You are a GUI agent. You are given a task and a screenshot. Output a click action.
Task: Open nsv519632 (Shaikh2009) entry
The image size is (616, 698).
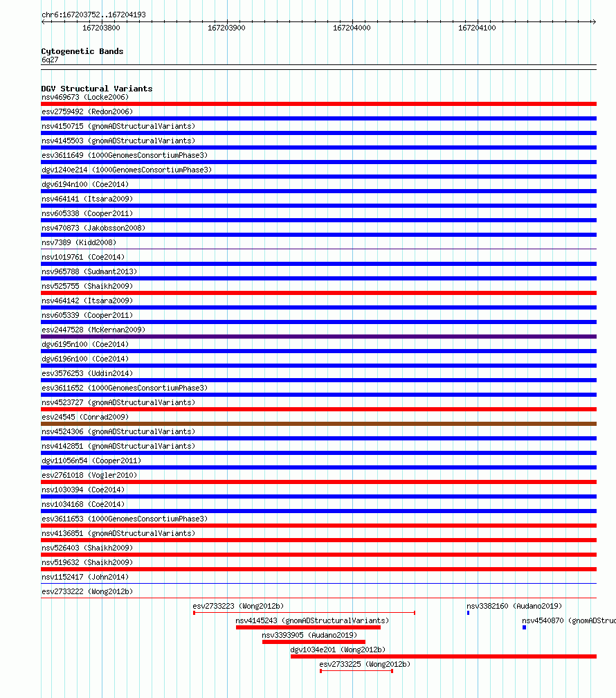[x=87, y=563]
